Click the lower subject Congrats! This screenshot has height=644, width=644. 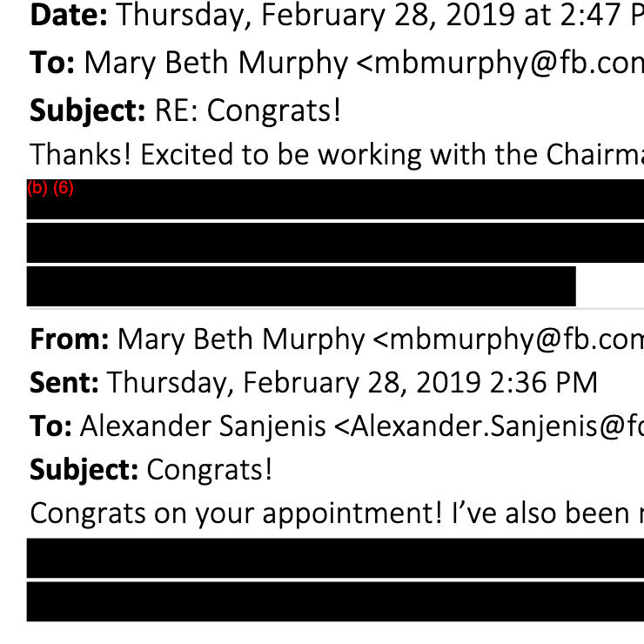click(x=210, y=470)
